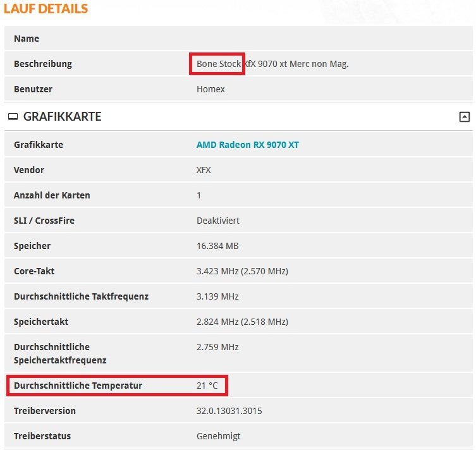
Task: Click the Beschreibung row label
Action: click(x=43, y=64)
